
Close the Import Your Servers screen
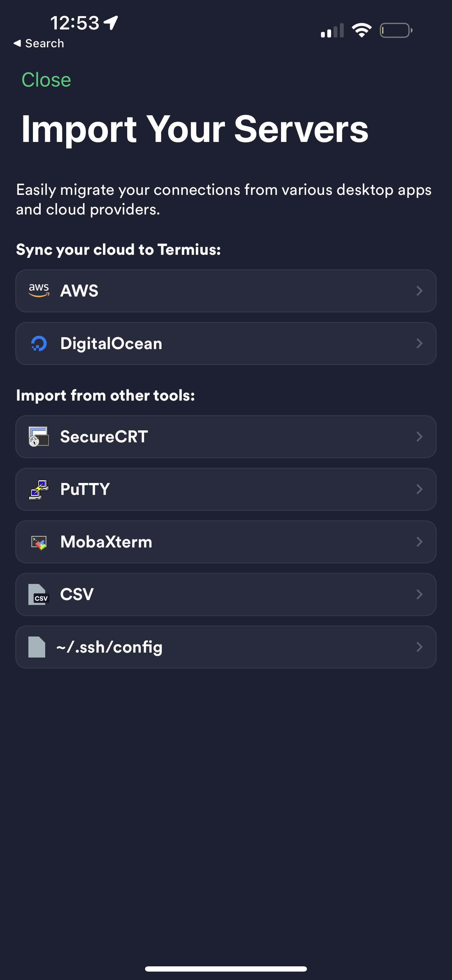46,80
